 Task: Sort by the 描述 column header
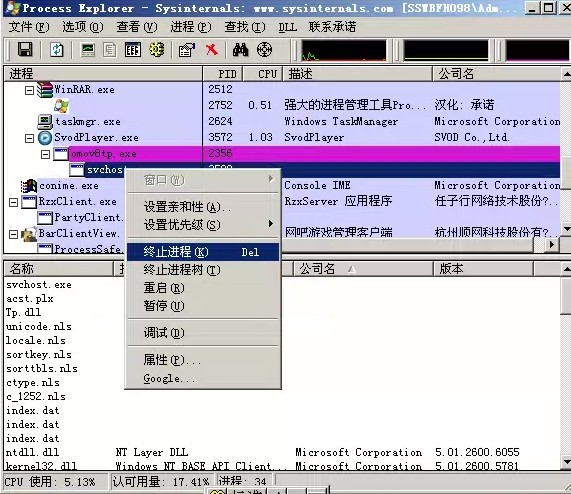(358, 74)
